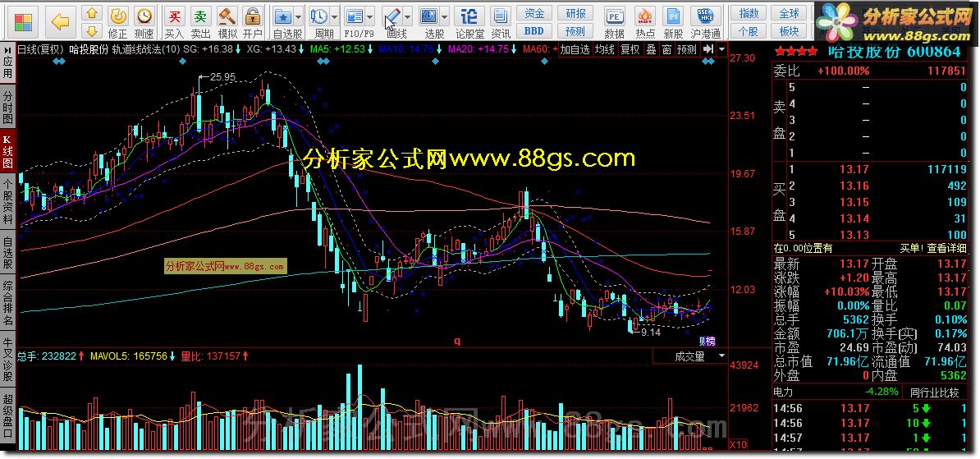Switch to the 分时图 sidebar tab
The image size is (980, 459).
pos(7,107)
